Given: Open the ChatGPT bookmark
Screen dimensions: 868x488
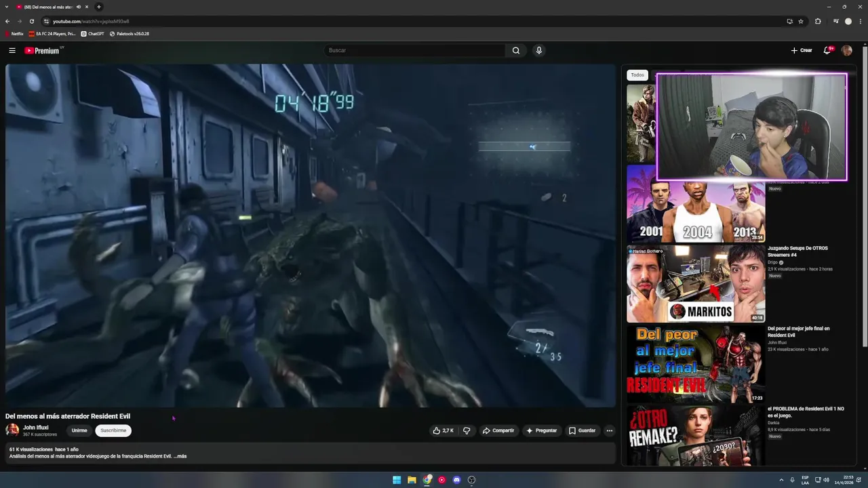Looking at the screenshot, I should pyautogui.click(x=93, y=33).
